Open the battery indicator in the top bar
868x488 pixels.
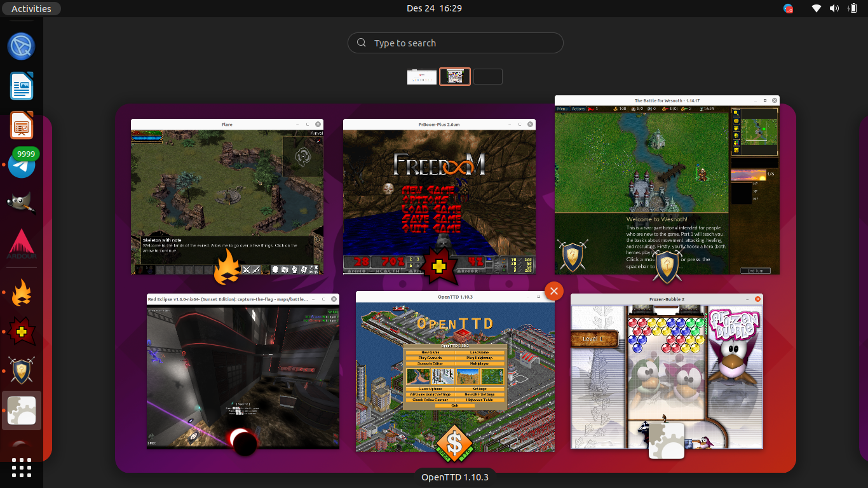(851, 8)
